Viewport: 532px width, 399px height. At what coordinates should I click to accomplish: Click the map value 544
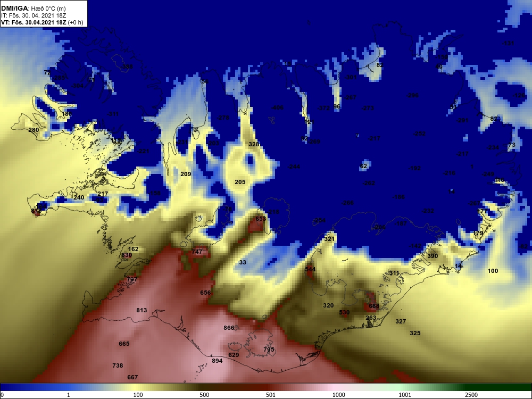click(310, 269)
